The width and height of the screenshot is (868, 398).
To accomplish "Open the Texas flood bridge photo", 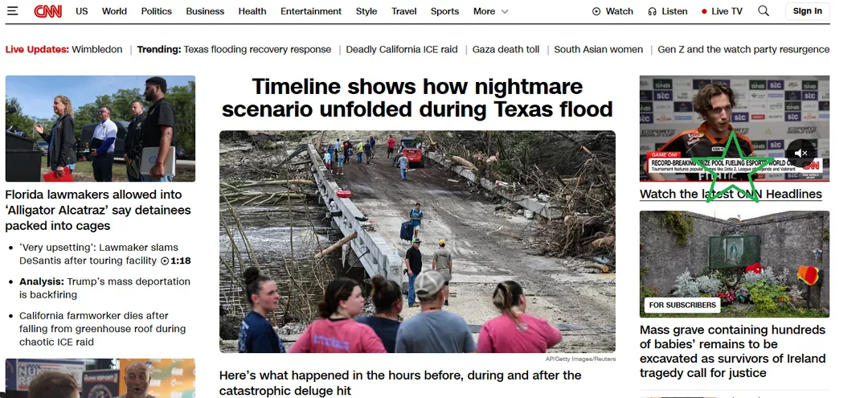I will [417, 241].
